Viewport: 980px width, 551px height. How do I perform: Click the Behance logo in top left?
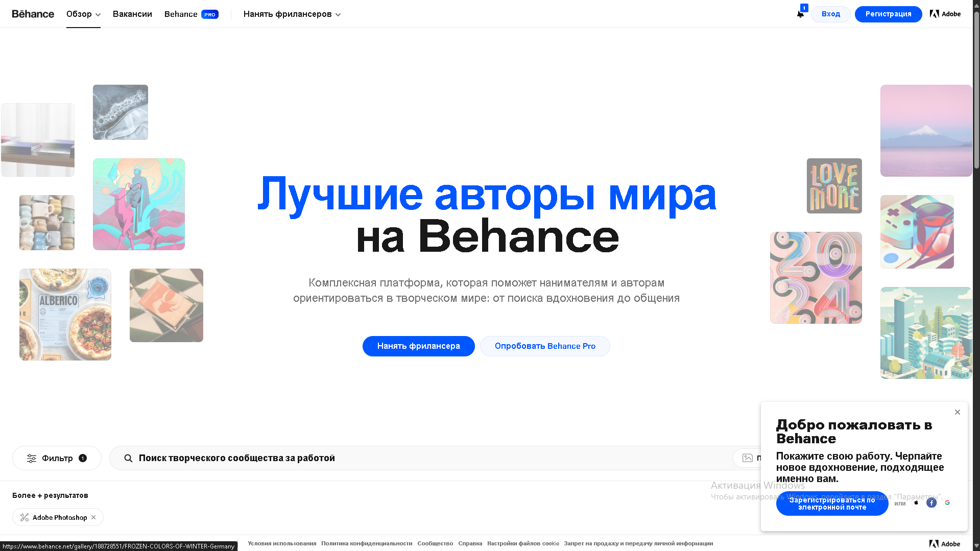tap(33, 14)
